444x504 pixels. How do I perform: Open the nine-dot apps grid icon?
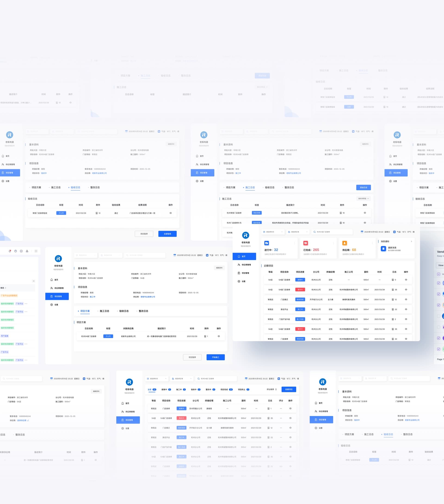tap(36, 251)
